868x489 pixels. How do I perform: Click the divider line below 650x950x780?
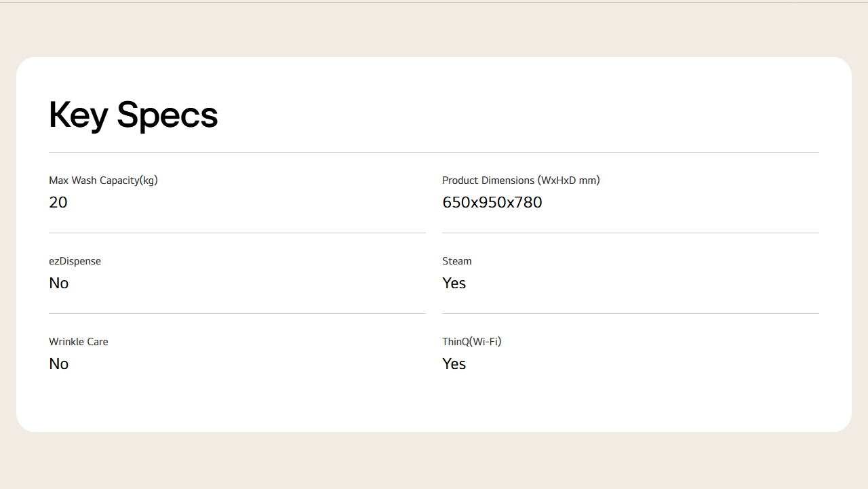631,233
